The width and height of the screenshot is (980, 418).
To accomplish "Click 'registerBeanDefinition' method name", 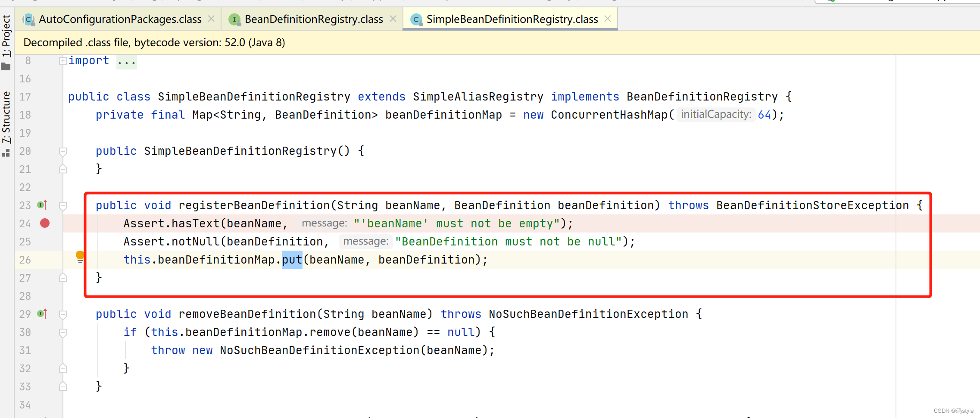I will tap(254, 205).
